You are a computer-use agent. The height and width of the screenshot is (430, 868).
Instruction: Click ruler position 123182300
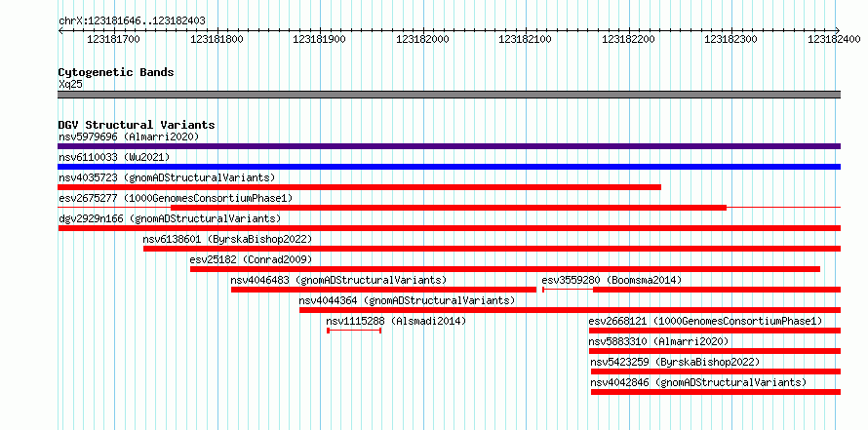point(731,40)
